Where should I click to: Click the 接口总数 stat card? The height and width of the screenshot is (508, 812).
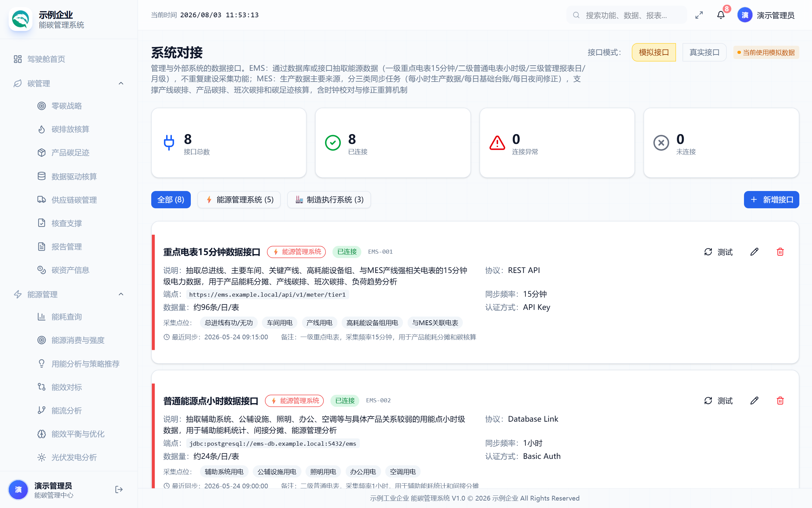coord(229,143)
